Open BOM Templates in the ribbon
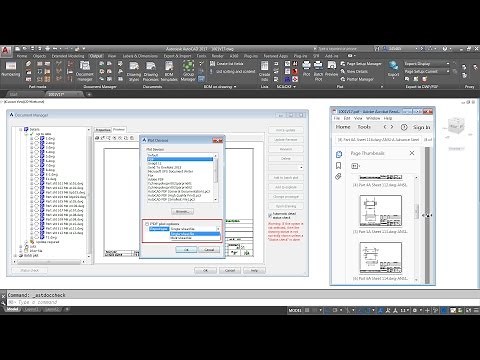480x360 pixels. (169, 72)
